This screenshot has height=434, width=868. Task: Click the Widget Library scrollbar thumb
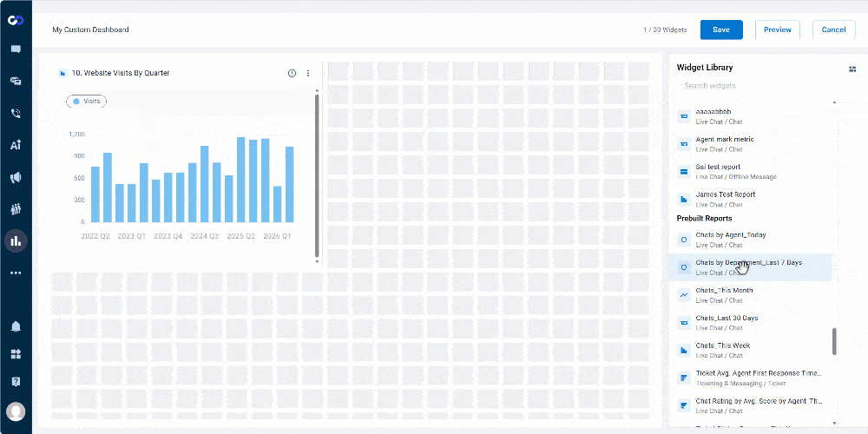click(834, 341)
